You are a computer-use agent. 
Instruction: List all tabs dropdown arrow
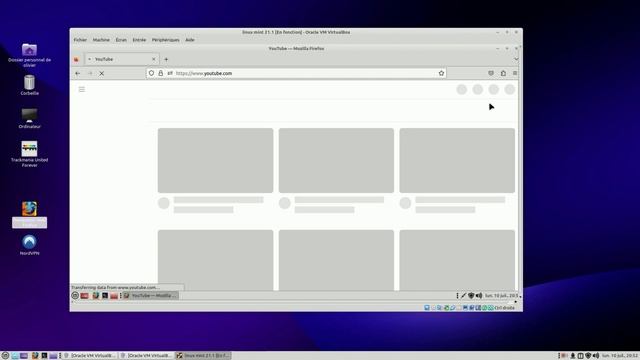coord(516,60)
